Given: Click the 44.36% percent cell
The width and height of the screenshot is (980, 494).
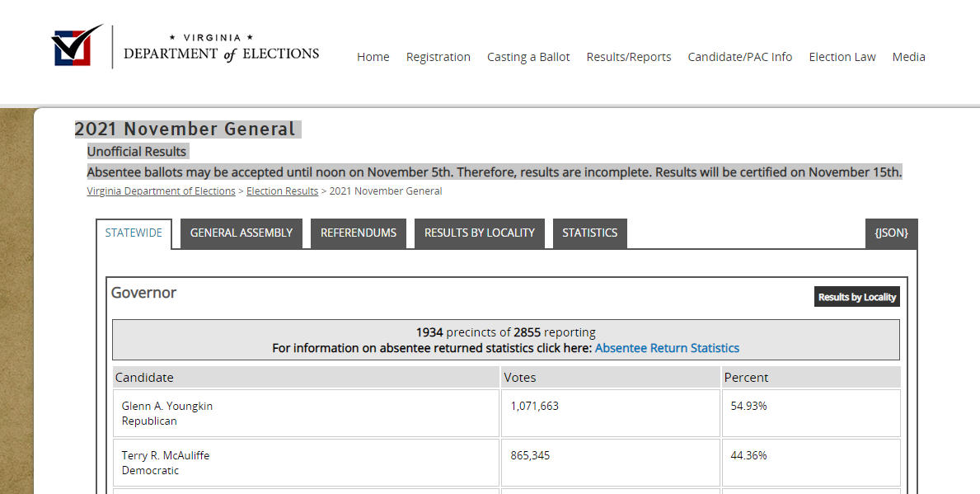Looking at the screenshot, I should point(811,463).
